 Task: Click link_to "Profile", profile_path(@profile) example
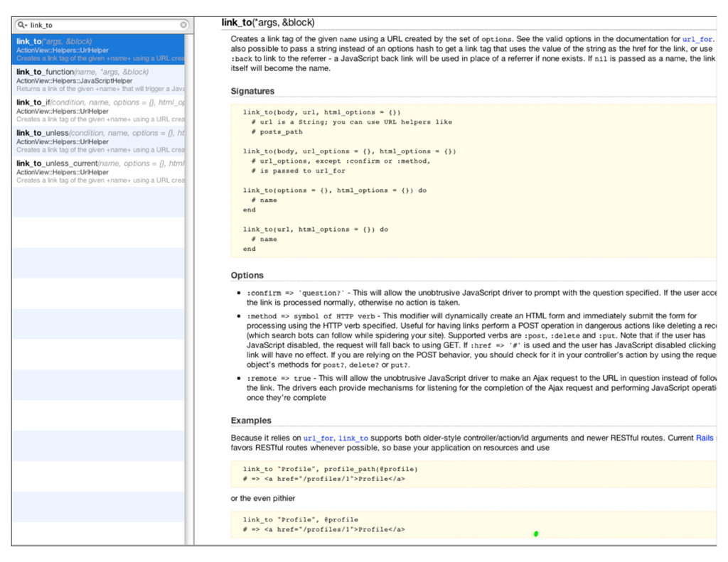click(x=330, y=469)
